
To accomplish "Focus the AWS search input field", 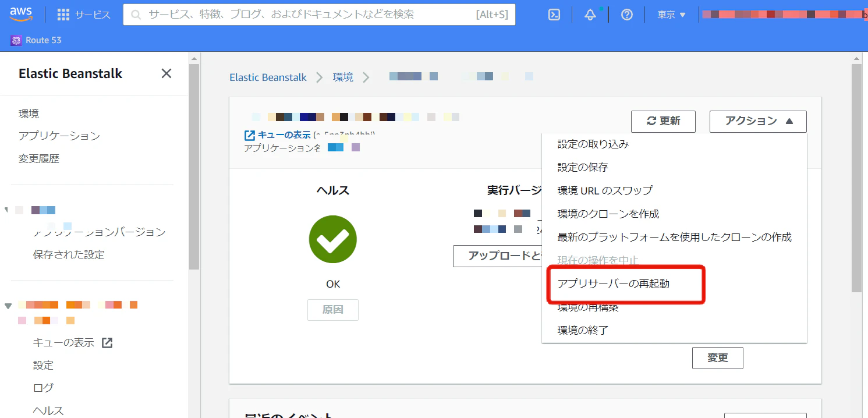I will [319, 15].
